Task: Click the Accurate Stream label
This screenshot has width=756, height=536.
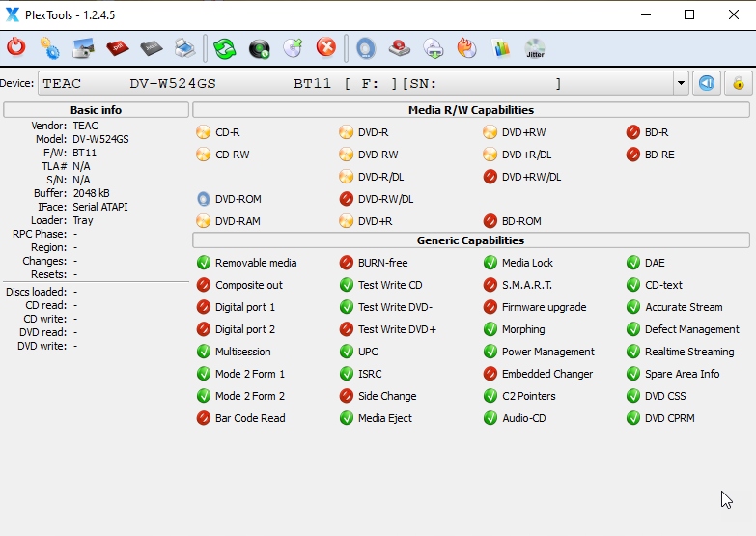Action: click(x=684, y=307)
